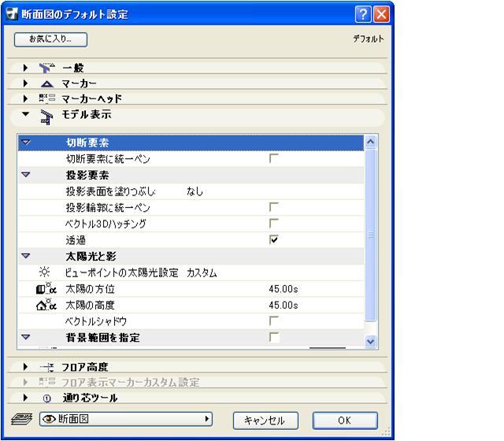Open the 断面図 layer dropdown
The width and height of the screenshot is (504, 441).
[126, 420]
